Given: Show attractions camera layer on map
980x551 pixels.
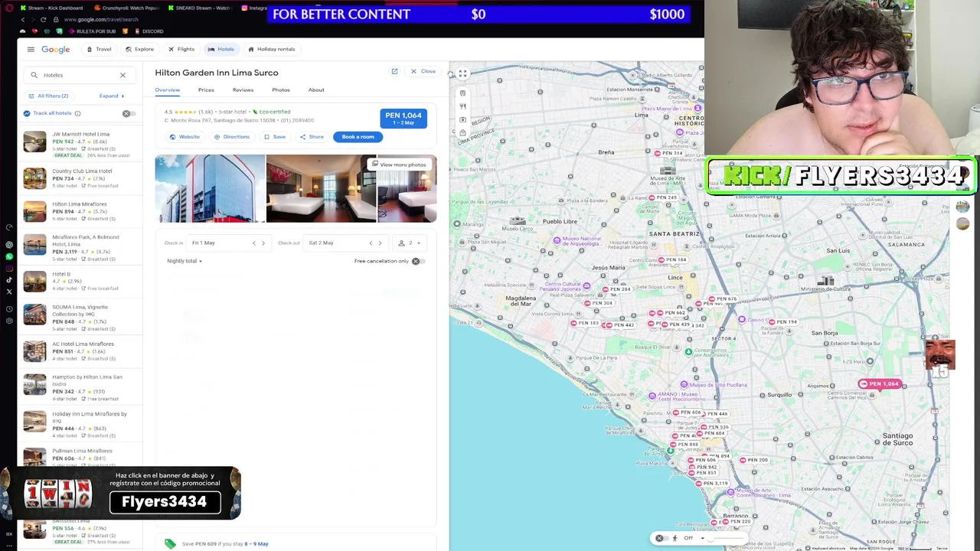Looking at the screenshot, I should click(462, 119).
